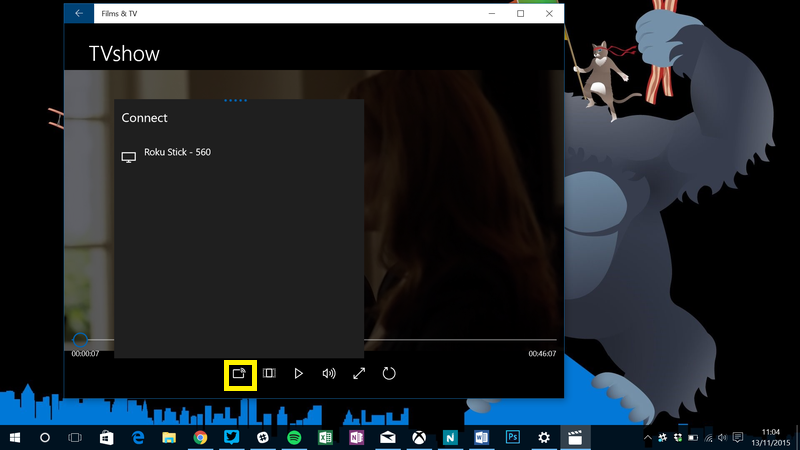Image resolution: width=800 pixels, height=450 pixels.
Task: Turn on repeat playback
Action: click(389, 373)
